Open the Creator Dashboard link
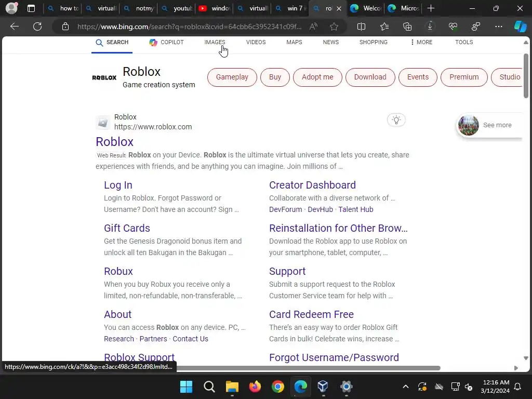The width and height of the screenshot is (532, 399). pyautogui.click(x=312, y=185)
